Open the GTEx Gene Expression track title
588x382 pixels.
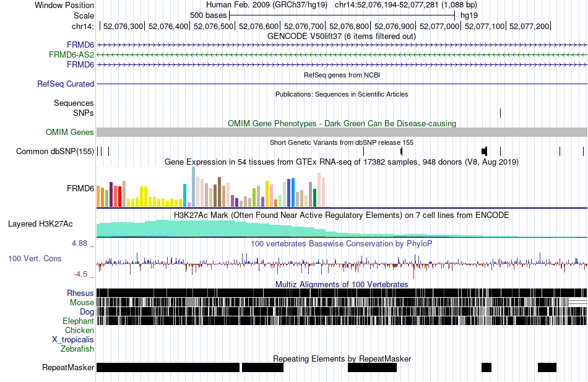click(x=342, y=162)
